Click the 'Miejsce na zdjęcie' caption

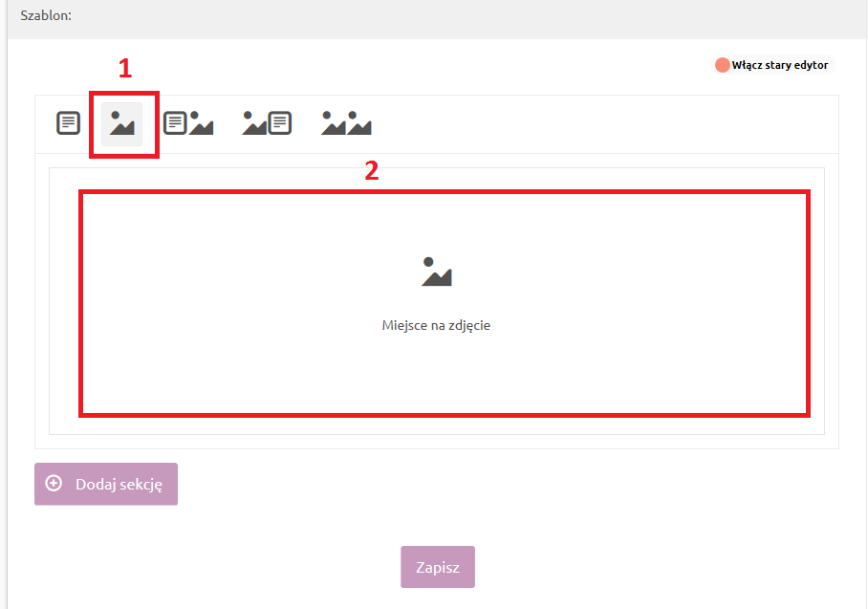(x=436, y=325)
